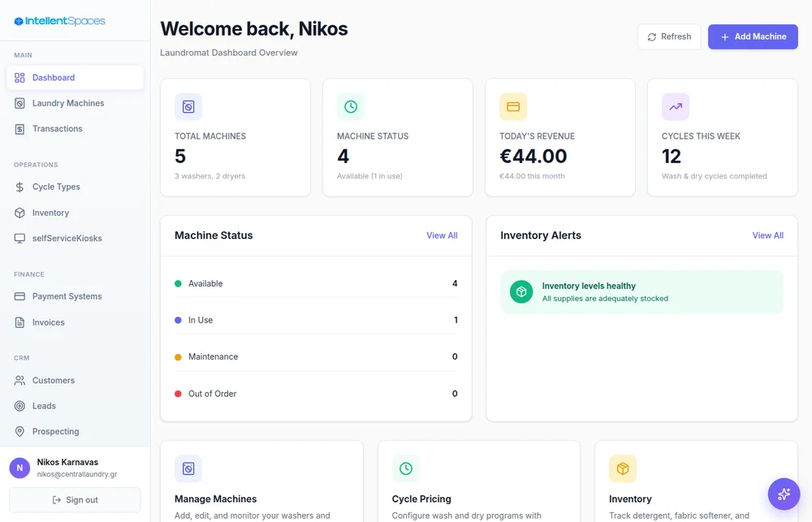
Task: Click the Nikos Karnavas user name
Action: click(67, 462)
